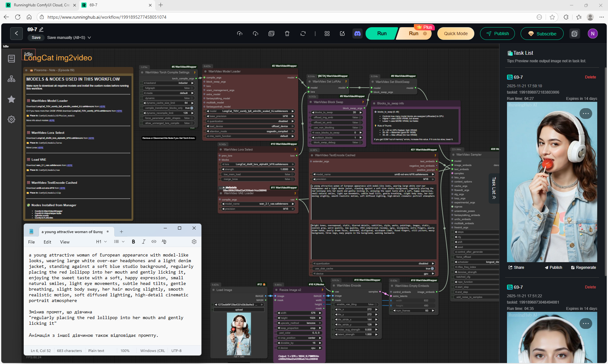
Task: Click the trash delete icon in toolbar
Action: pos(287,34)
